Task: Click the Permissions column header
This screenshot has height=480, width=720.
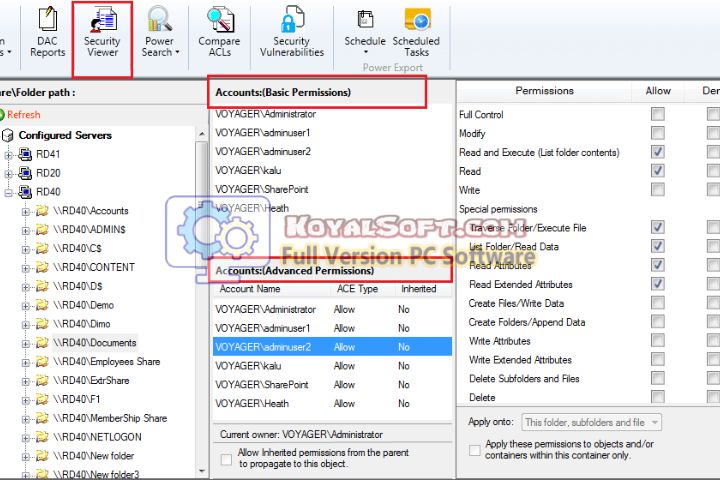Action: pyautogui.click(x=545, y=91)
